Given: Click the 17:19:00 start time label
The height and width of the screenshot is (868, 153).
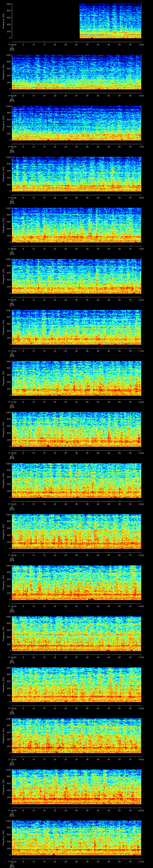Looking at the screenshot, I should (12, 810).
